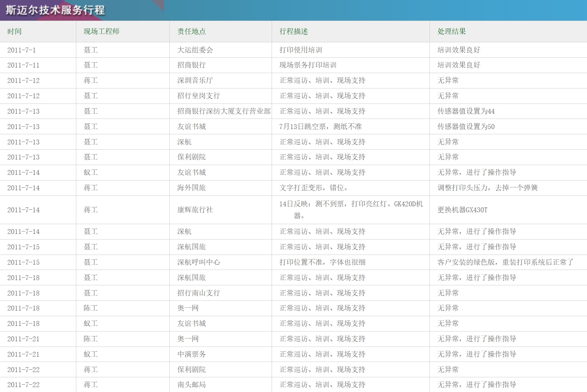Select the 深航呼叫中心 location cell
This screenshot has height=392, width=587.
(x=198, y=262)
